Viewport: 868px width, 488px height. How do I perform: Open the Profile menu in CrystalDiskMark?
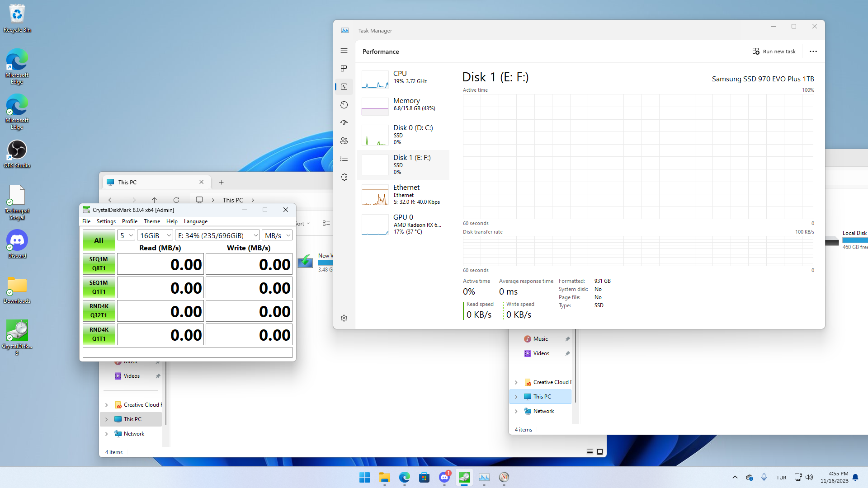(x=129, y=221)
